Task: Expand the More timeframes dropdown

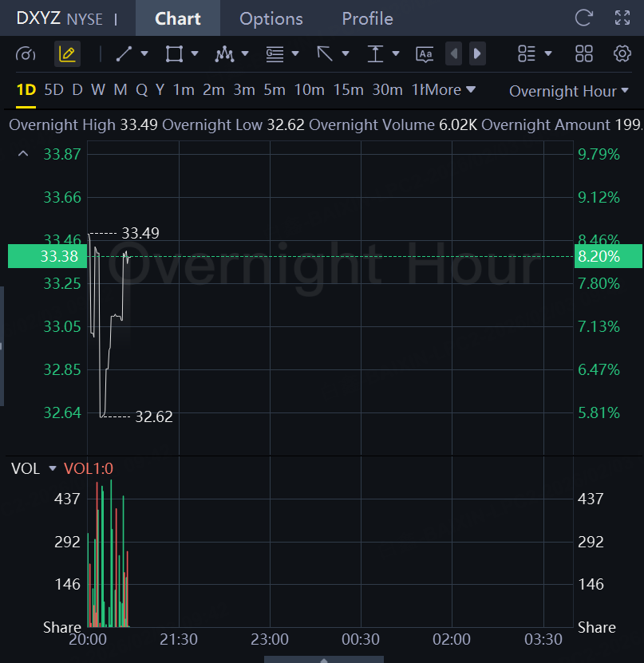Action: (x=452, y=90)
